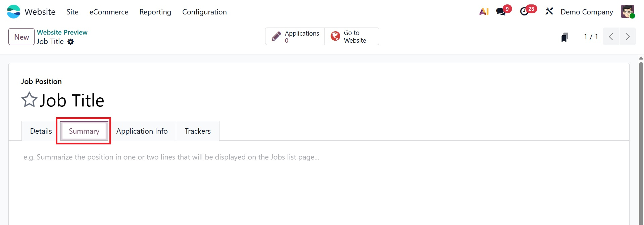644x225 pixels.
Task: Toggle the favorite star for Job Title
Action: 29,100
